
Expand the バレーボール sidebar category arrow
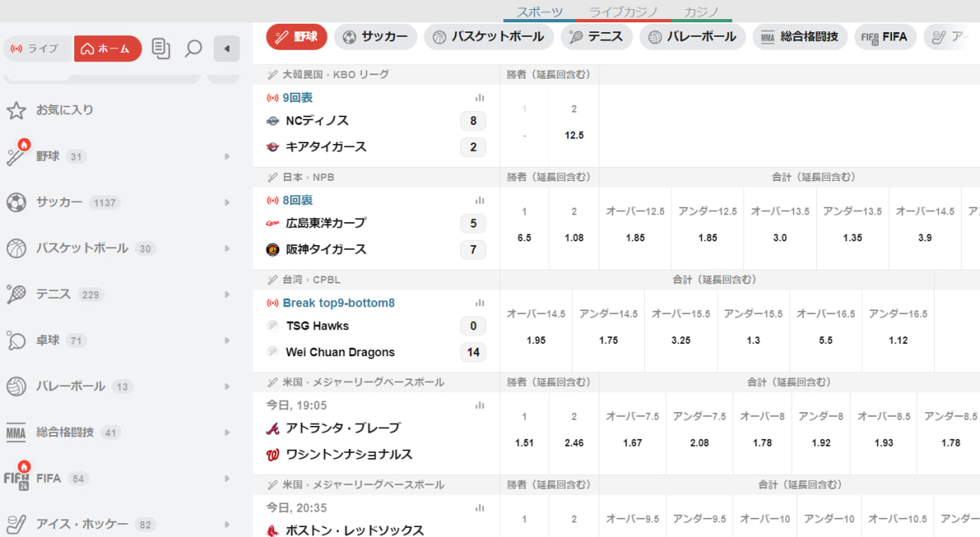pyautogui.click(x=227, y=386)
